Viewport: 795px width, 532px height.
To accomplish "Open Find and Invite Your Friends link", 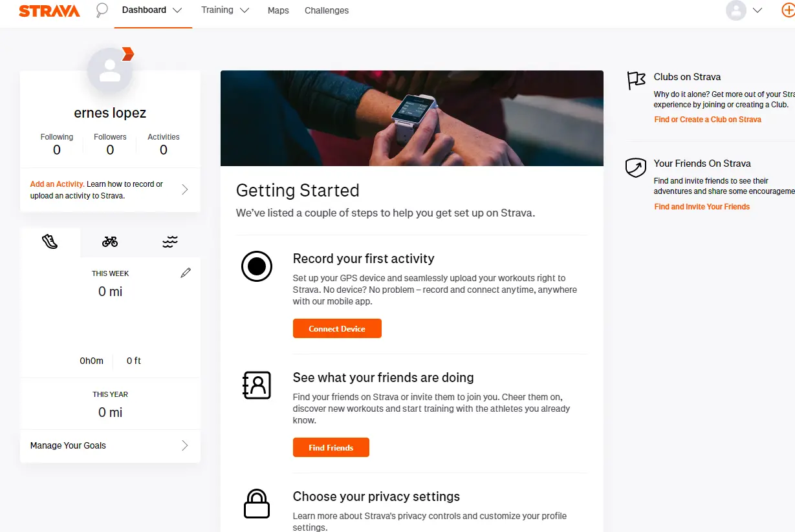I will click(x=702, y=207).
